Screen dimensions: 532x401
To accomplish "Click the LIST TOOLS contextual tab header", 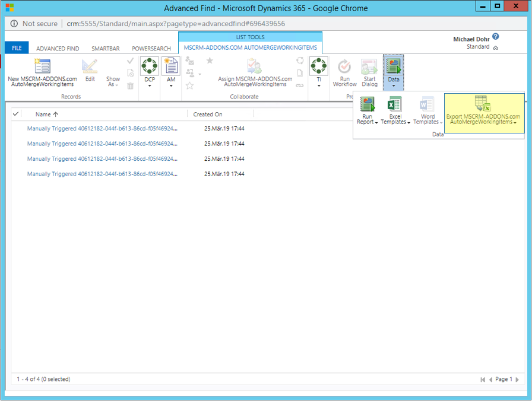I will coord(251,37).
